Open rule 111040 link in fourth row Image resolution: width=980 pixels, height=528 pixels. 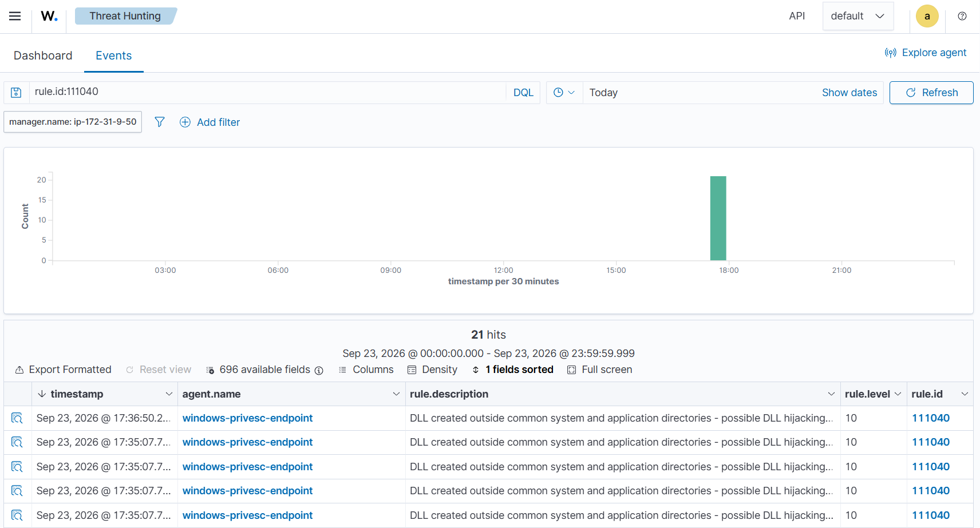point(931,491)
